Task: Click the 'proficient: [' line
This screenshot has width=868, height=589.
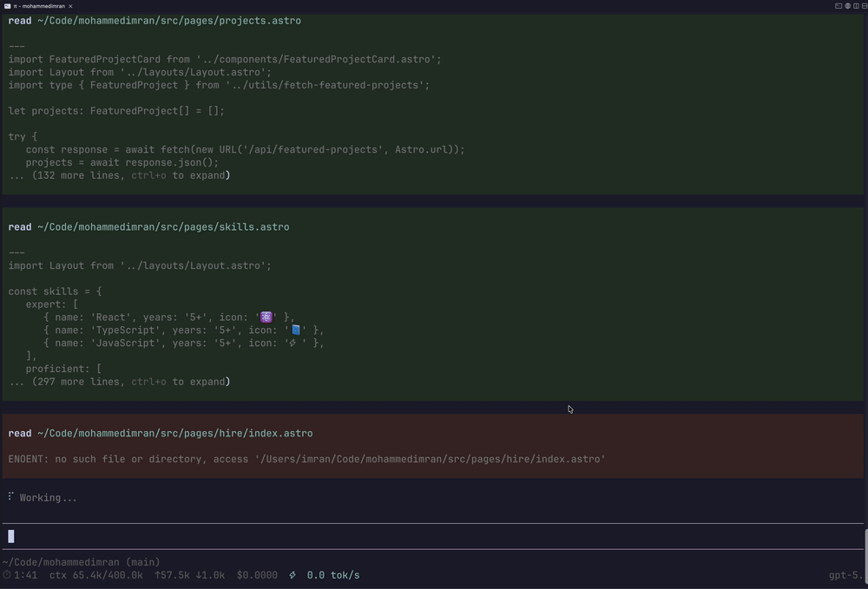Action: click(63, 369)
